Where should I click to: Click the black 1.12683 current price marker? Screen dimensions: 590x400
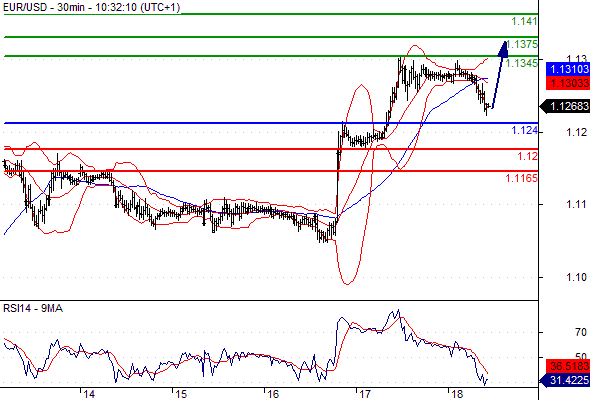click(x=564, y=106)
